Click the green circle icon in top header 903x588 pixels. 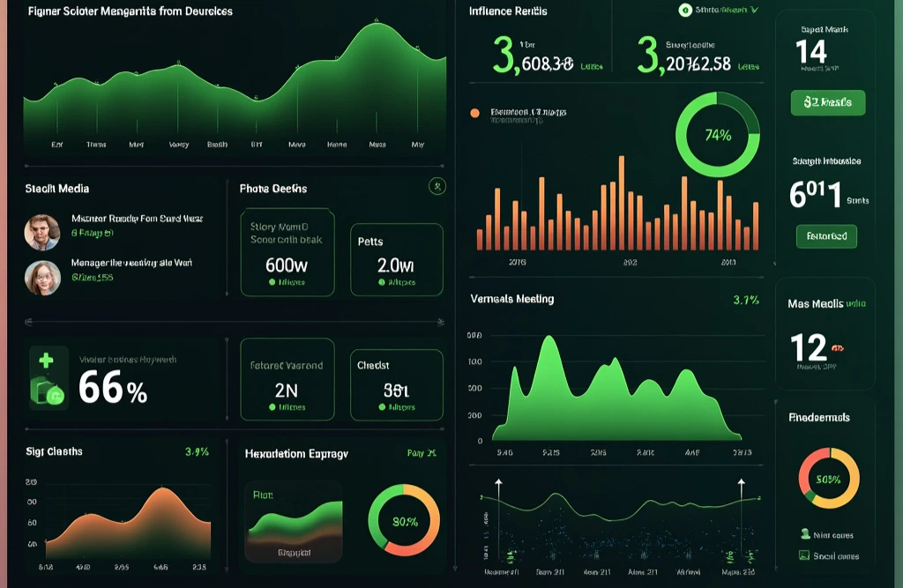684,11
